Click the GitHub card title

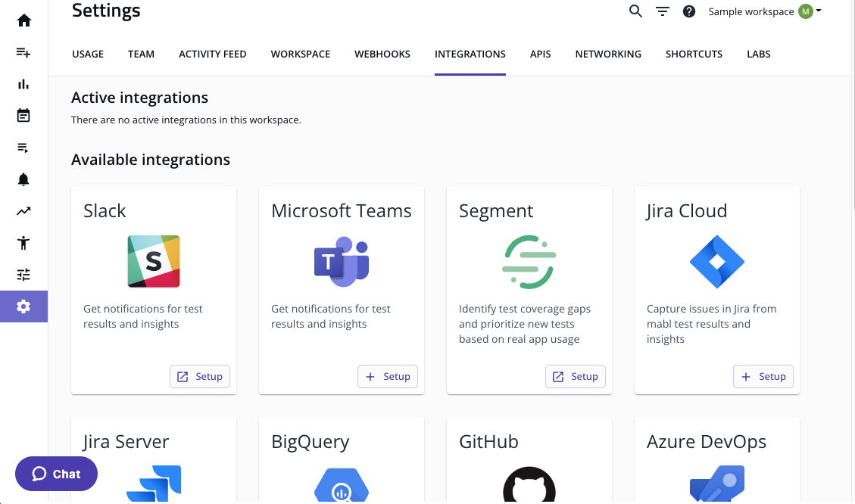(x=488, y=441)
